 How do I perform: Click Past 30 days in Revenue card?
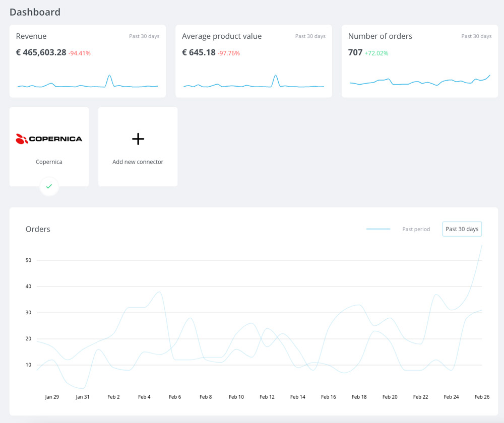click(144, 36)
